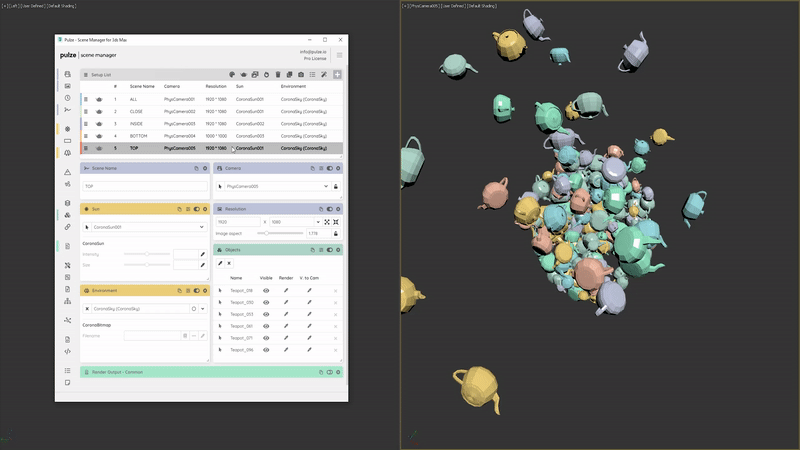Click the link chain icon in left sidebar
Viewport: 800px width, 450px height.
[x=67, y=227]
